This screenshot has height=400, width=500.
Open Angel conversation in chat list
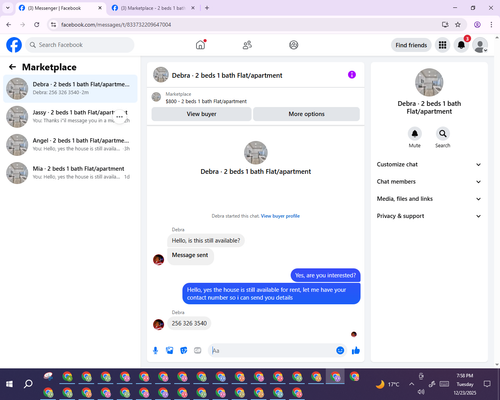pyautogui.click(x=70, y=145)
